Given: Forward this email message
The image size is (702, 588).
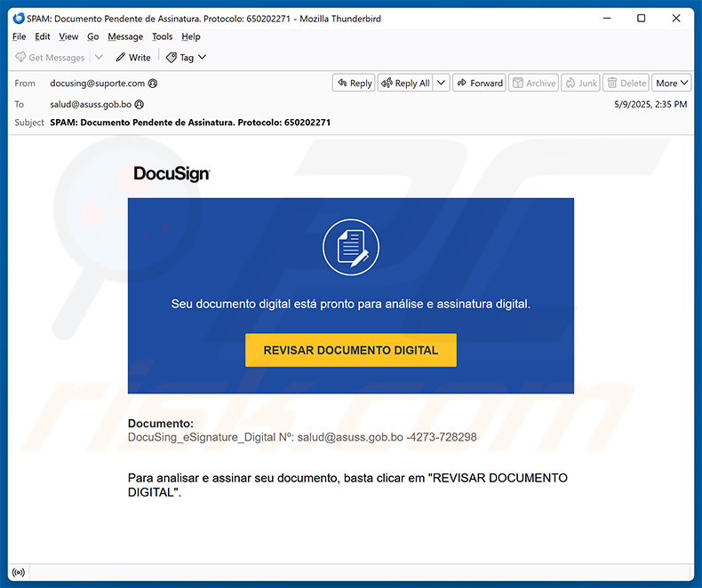Looking at the screenshot, I should [480, 83].
